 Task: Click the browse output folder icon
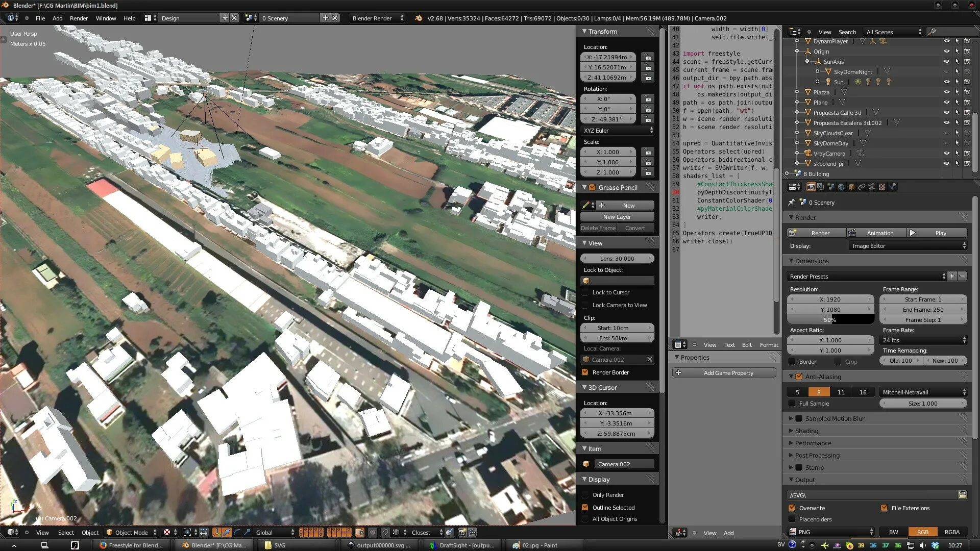(x=962, y=495)
